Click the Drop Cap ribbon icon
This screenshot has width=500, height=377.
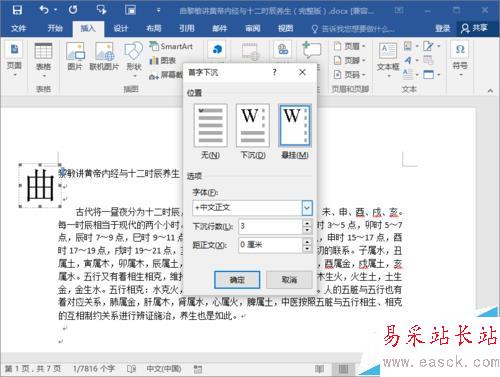coord(408,74)
